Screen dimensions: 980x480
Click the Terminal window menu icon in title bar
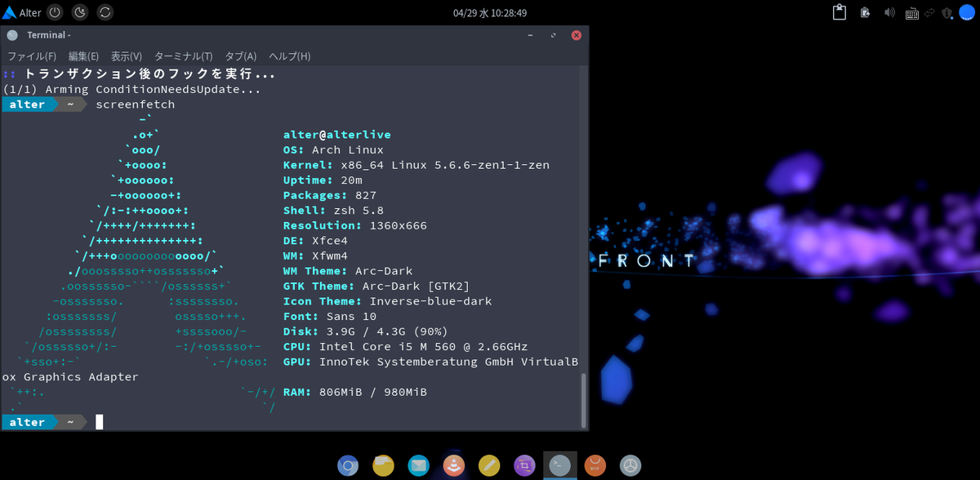click(12, 35)
